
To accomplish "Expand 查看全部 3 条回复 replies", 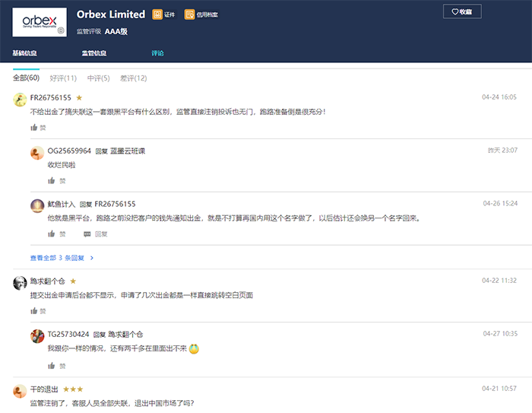I will [62, 258].
